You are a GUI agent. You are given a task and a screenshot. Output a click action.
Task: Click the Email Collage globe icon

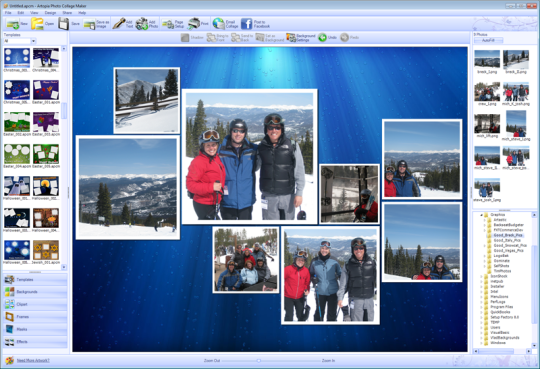point(218,23)
